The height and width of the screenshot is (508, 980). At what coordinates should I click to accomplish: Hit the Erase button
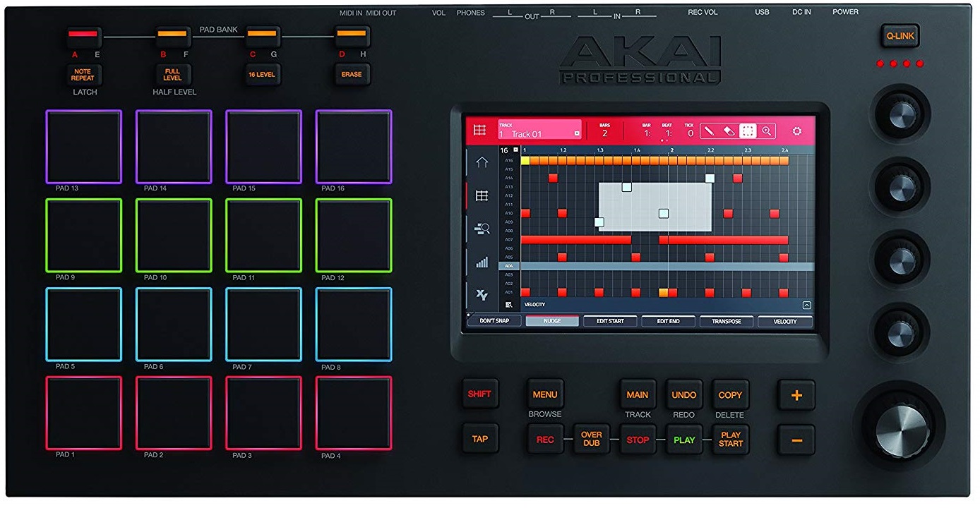pyautogui.click(x=352, y=74)
